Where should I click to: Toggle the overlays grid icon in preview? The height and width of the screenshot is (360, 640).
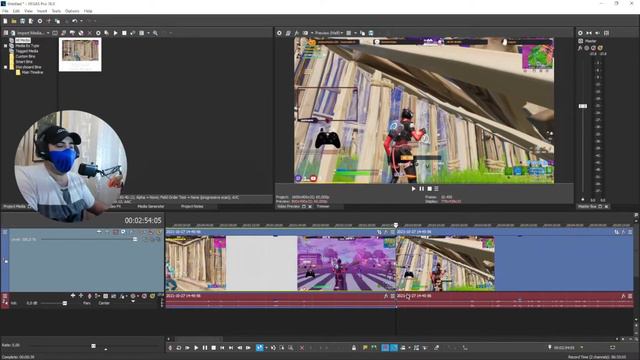pos(349,33)
